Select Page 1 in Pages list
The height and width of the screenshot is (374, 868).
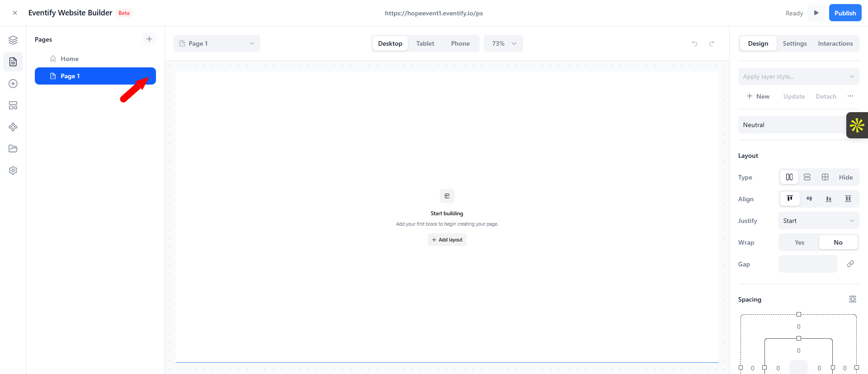pos(95,76)
